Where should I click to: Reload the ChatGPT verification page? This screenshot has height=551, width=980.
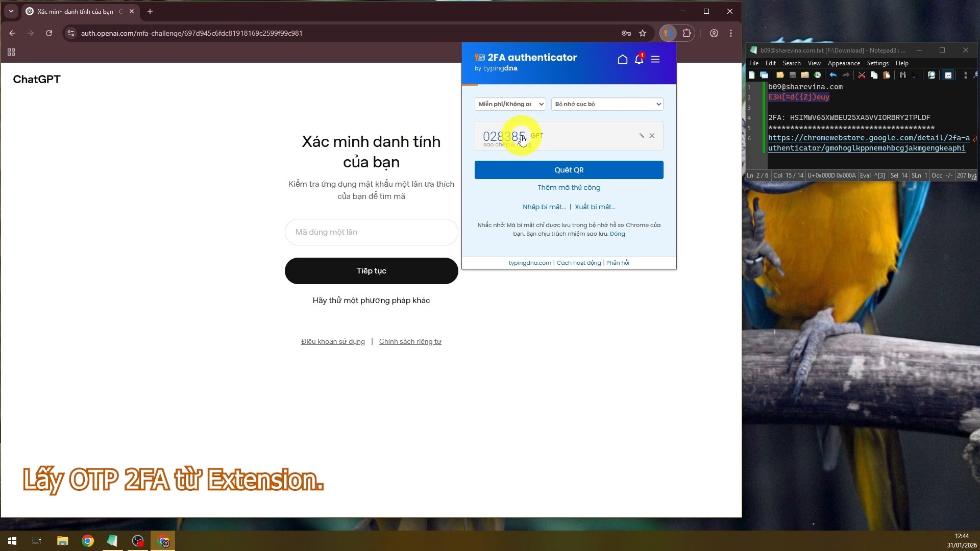tap(49, 33)
